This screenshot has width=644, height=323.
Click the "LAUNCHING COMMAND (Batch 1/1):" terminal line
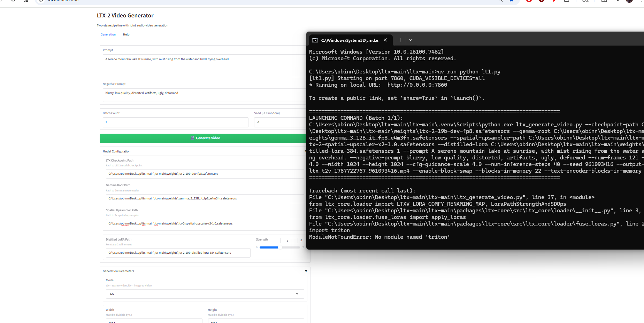356,118
